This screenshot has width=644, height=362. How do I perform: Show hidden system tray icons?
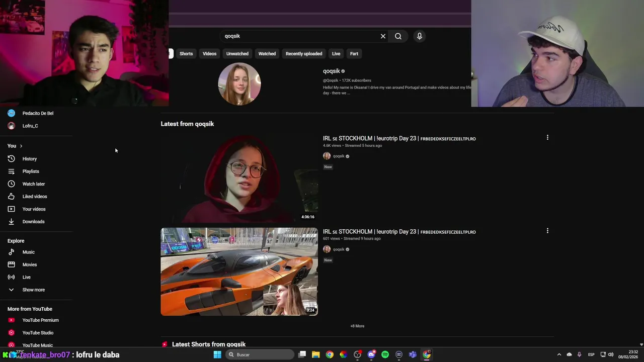click(x=559, y=354)
